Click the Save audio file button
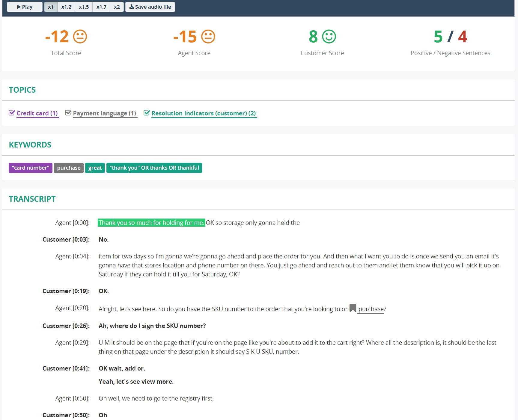 click(x=150, y=7)
